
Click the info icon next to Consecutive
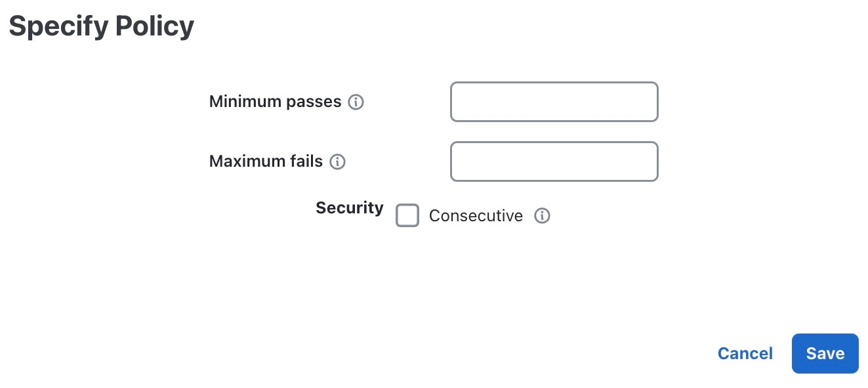tap(542, 215)
